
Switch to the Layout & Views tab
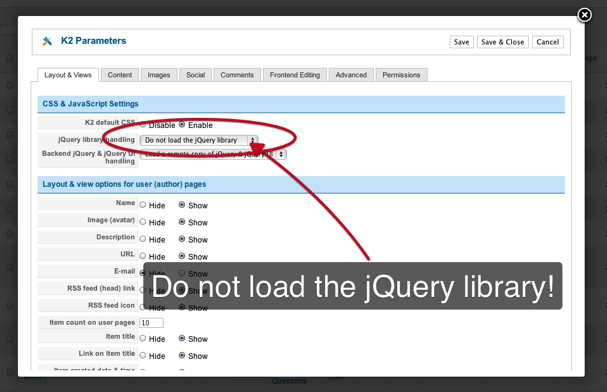[68, 75]
